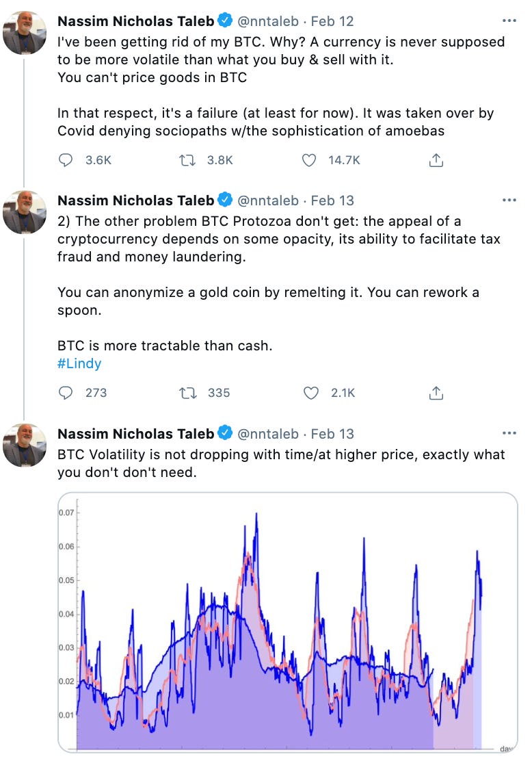The width and height of the screenshot is (532, 761).
Task: Click Nassim Nicholas Taleb's name on second tweet
Action: tap(136, 200)
